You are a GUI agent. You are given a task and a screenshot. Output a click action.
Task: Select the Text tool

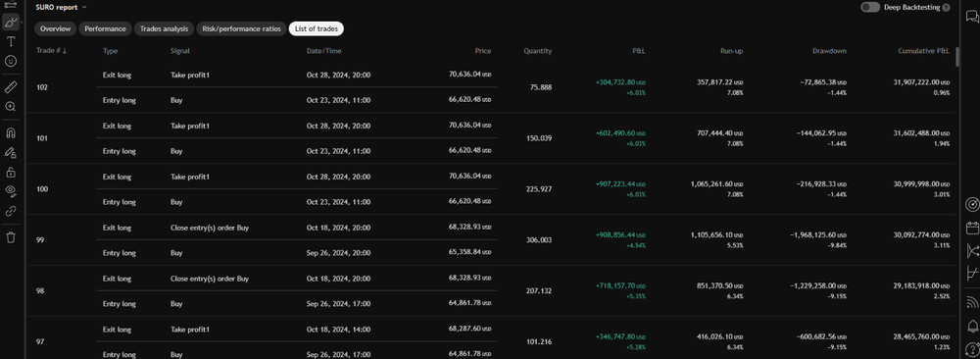(10, 42)
